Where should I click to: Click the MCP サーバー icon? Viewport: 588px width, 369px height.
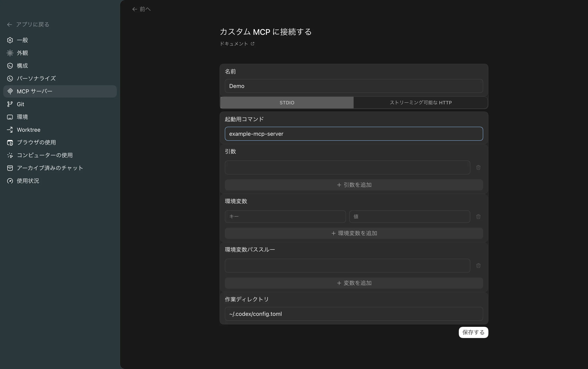coord(10,91)
